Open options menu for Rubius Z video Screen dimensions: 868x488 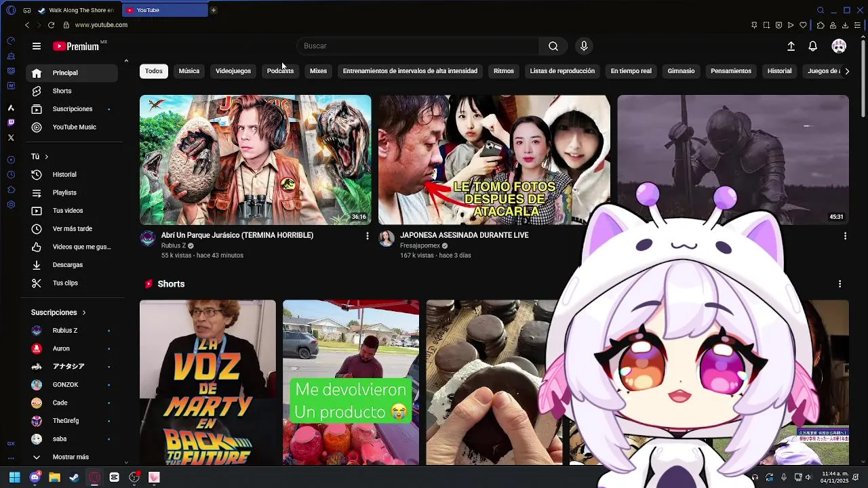coord(368,236)
